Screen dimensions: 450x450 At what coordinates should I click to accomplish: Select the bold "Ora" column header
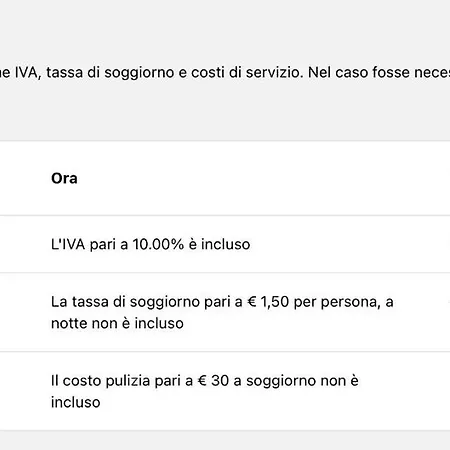pyautogui.click(x=64, y=178)
